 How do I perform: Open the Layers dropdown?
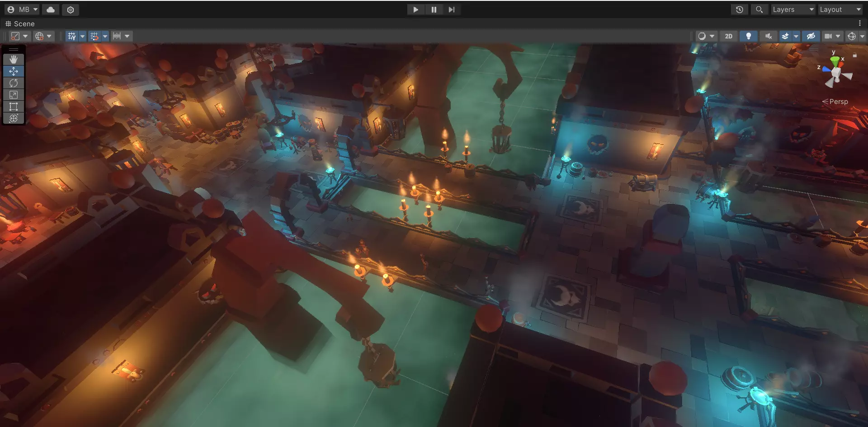[793, 9]
